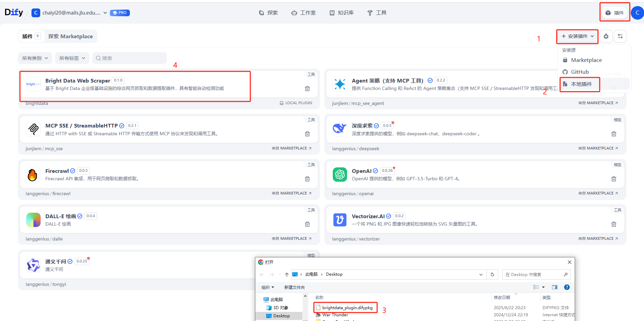This screenshot has height=321, width=644.
Task: Click version badge 0.0.26 of OpenAI
Action: click(x=387, y=170)
